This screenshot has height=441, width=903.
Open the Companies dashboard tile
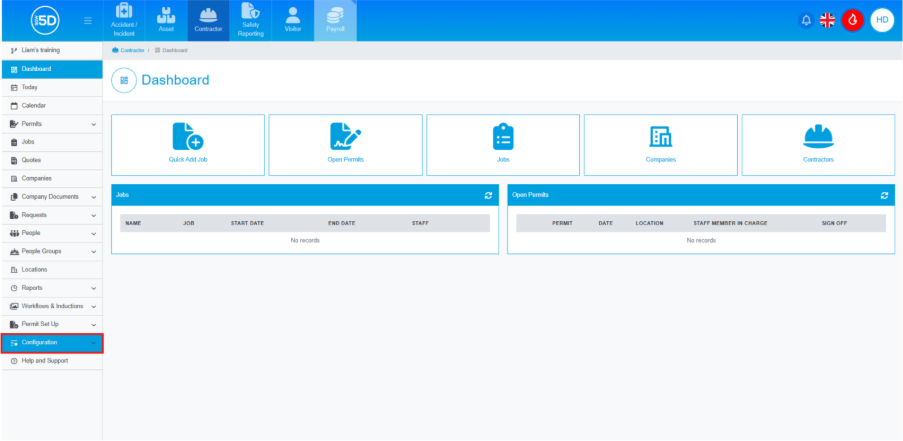pos(660,144)
